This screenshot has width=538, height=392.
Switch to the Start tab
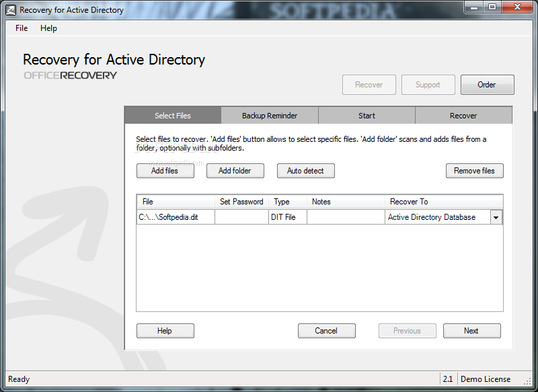(367, 116)
